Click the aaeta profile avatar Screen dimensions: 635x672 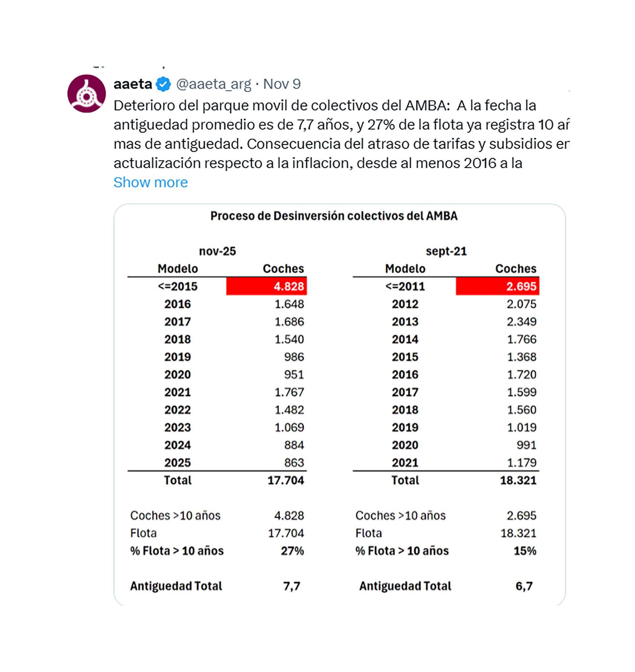pos(86,94)
